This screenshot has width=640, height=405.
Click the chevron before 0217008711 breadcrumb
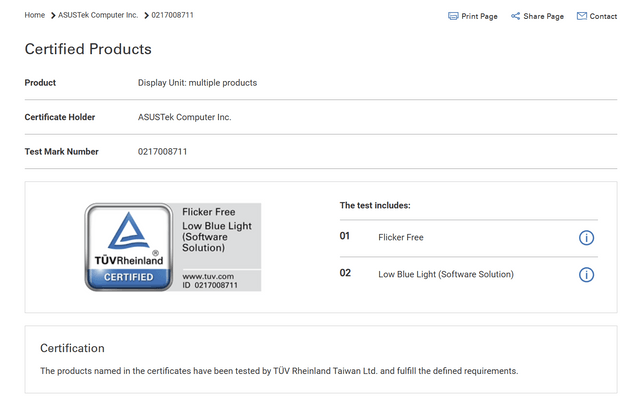[146, 16]
